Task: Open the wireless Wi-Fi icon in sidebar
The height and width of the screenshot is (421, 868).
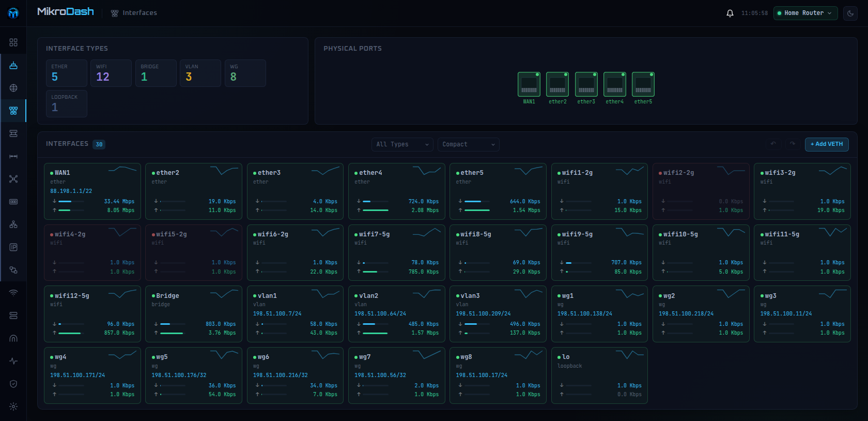Action: click(x=13, y=293)
